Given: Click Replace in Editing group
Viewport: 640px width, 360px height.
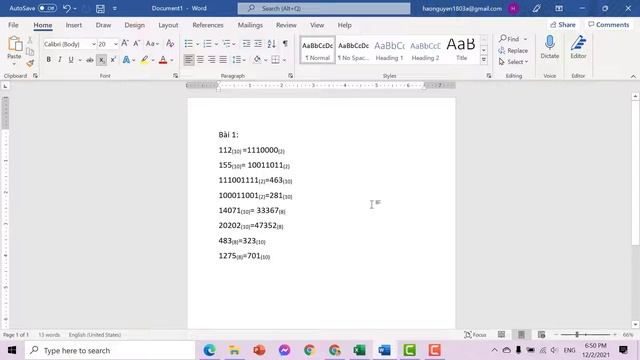Looking at the screenshot, I should coord(513,51).
